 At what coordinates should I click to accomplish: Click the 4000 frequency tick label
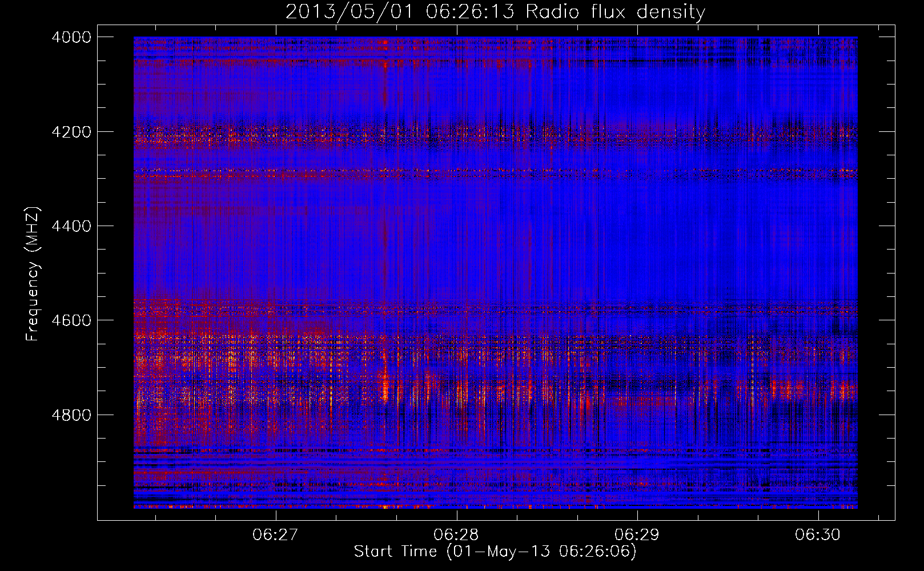(x=71, y=37)
